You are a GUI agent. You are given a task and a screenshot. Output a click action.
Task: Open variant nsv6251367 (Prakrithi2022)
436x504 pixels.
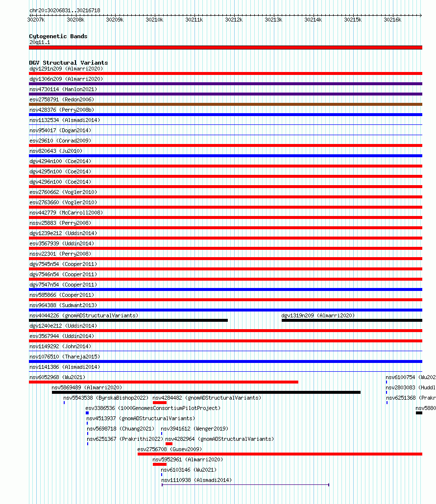click(x=125, y=439)
